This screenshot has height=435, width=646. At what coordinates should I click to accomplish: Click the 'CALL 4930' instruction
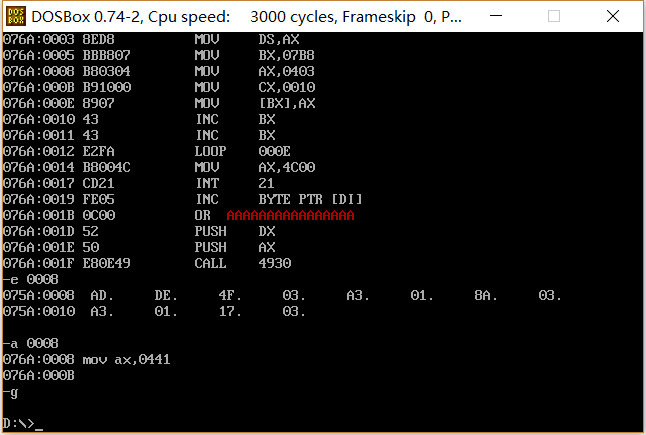(x=243, y=263)
